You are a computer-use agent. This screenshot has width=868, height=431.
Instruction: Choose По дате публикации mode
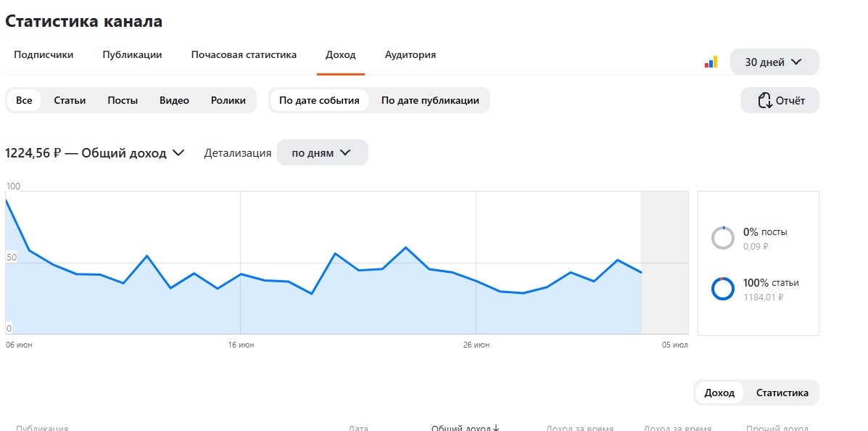tap(430, 100)
